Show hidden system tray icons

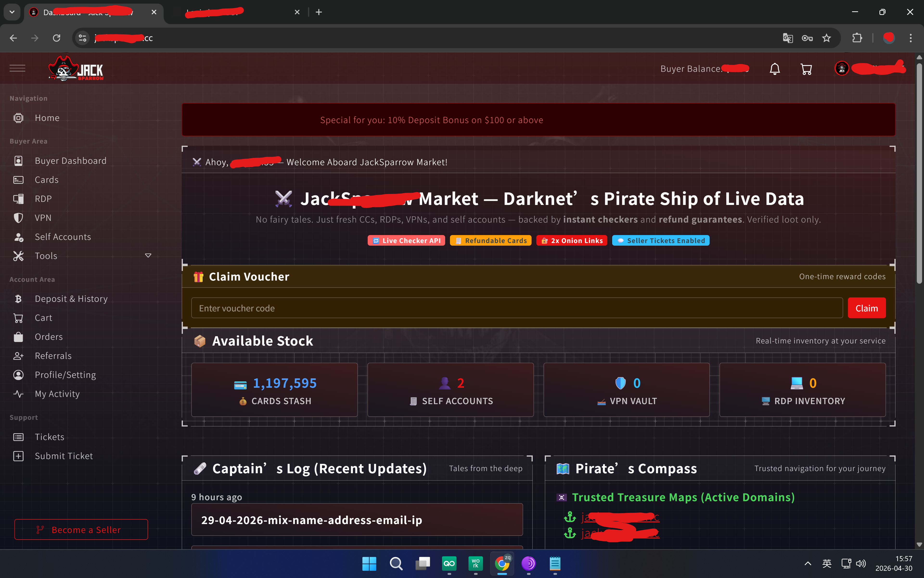click(808, 564)
